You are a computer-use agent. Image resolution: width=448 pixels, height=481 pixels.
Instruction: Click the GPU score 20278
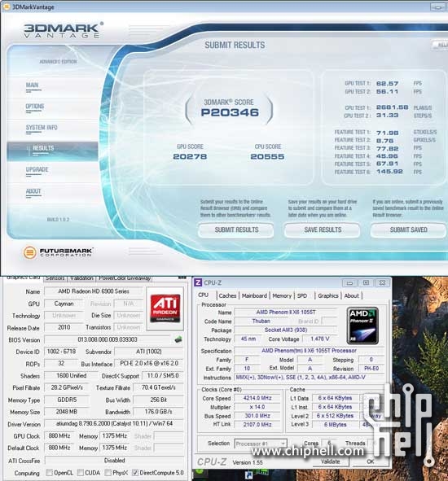(190, 157)
